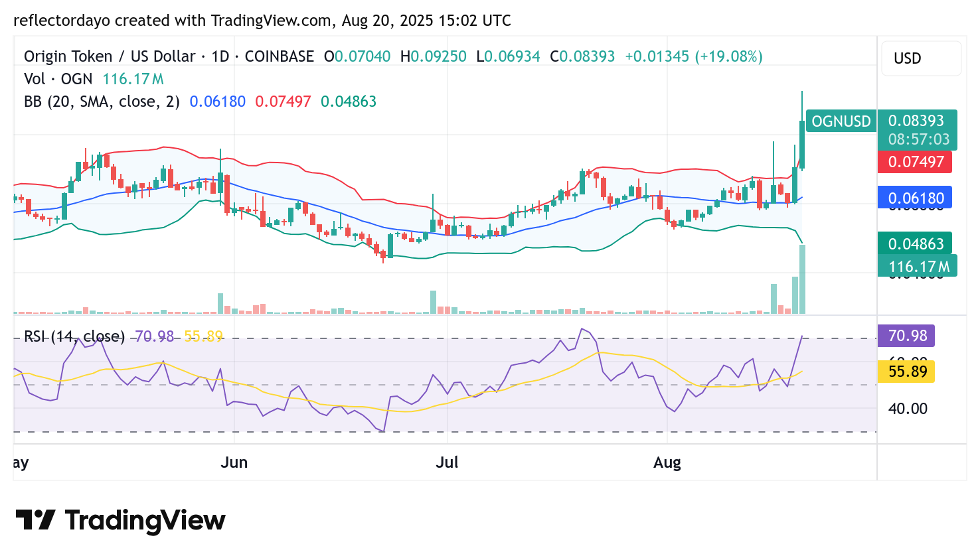Click the 70.98 RSI legend value

(x=154, y=336)
